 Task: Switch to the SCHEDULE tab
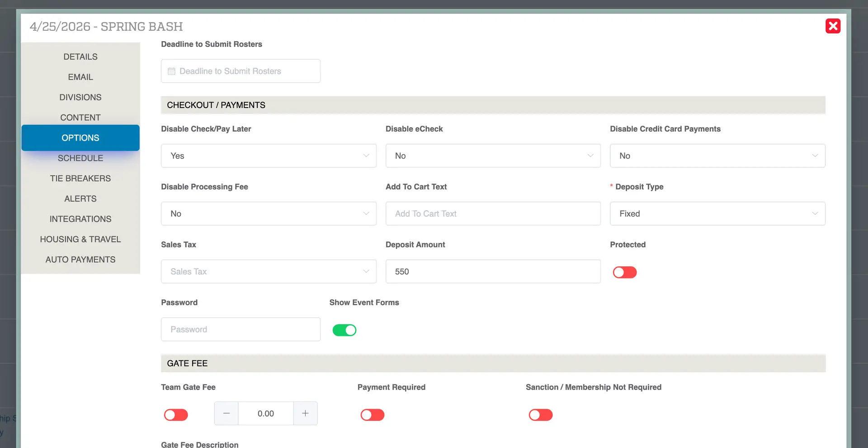[80, 158]
